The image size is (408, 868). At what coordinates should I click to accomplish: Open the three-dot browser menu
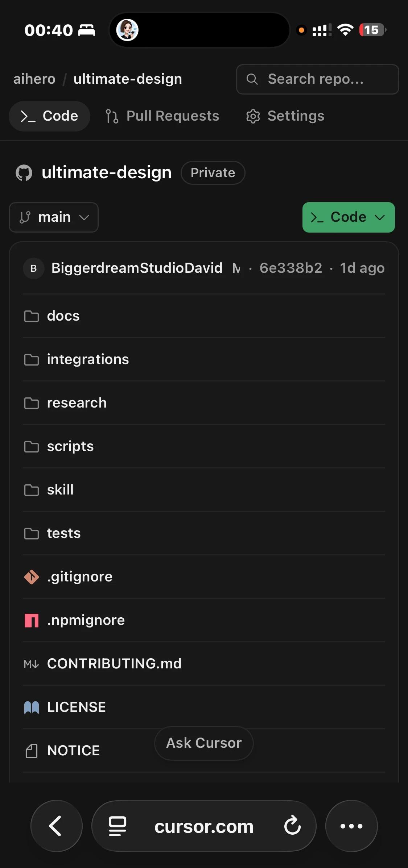click(351, 826)
